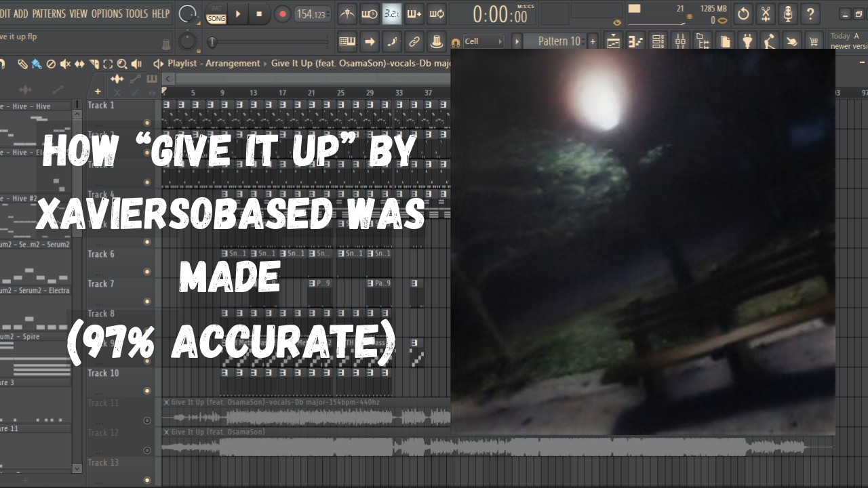868x488 pixels.
Task: Open help with question mark icon
Action: tap(810, 14)
